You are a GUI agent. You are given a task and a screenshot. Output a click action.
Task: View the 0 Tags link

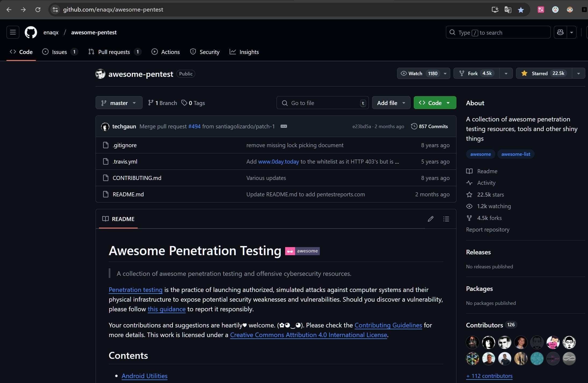coord(193,103)
